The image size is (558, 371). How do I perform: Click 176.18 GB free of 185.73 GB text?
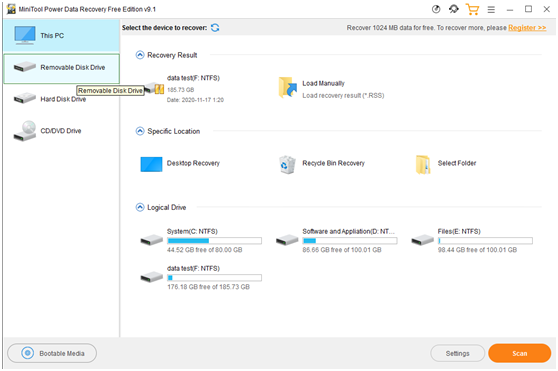[x=209, y=287]
